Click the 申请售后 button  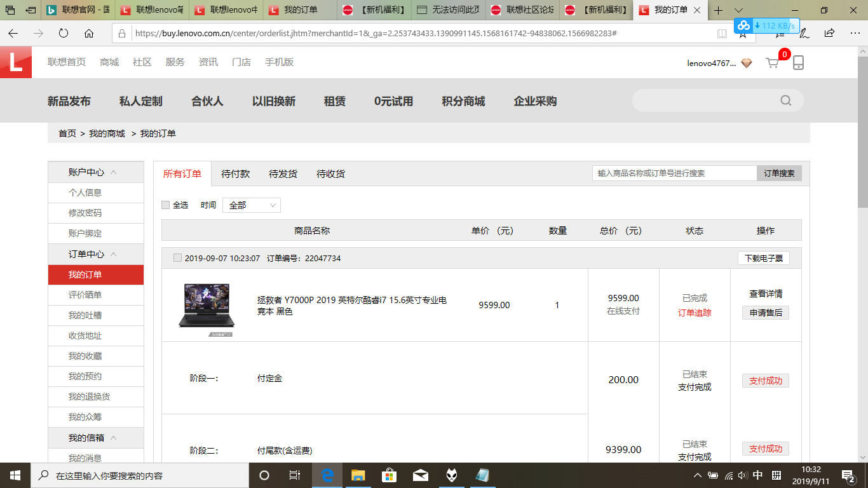coord(766,313)
